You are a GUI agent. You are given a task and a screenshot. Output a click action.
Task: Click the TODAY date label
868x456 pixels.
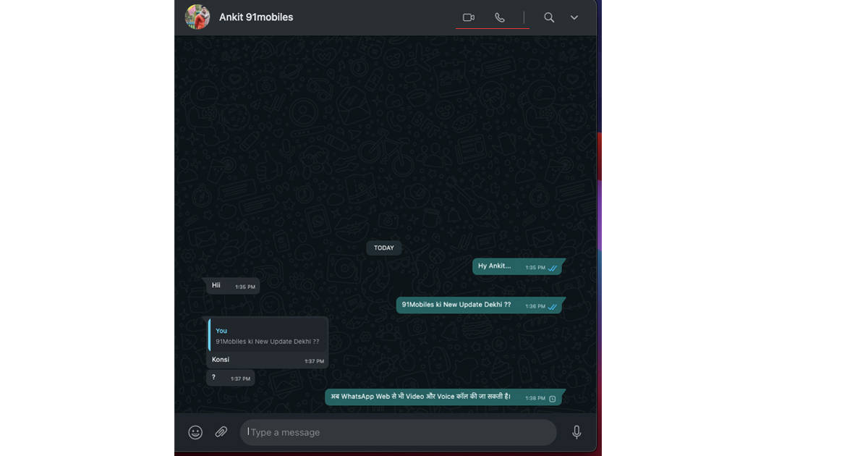tap(384, 248)
